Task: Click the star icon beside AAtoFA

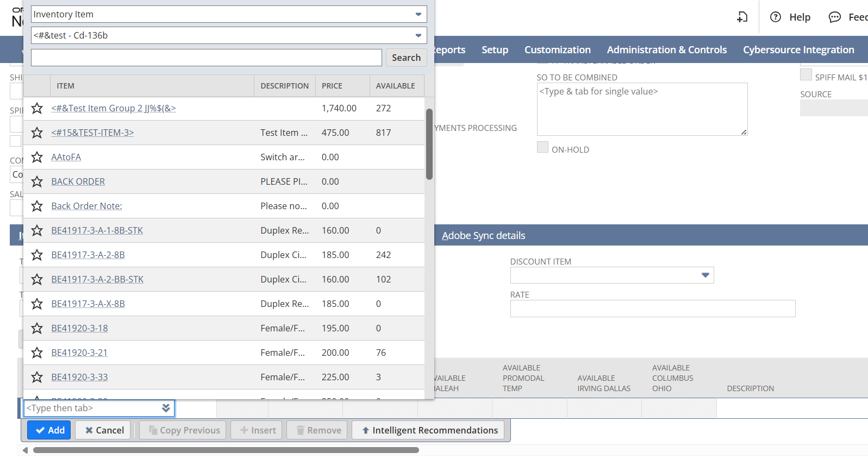Action: click(x=37, y=157)
